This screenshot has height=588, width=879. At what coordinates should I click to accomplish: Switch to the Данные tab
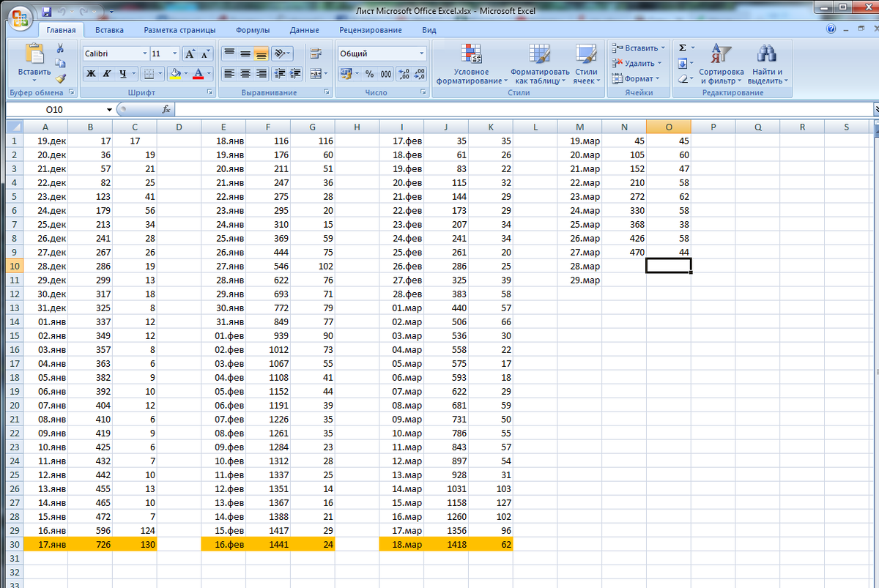tap(304, 30)
